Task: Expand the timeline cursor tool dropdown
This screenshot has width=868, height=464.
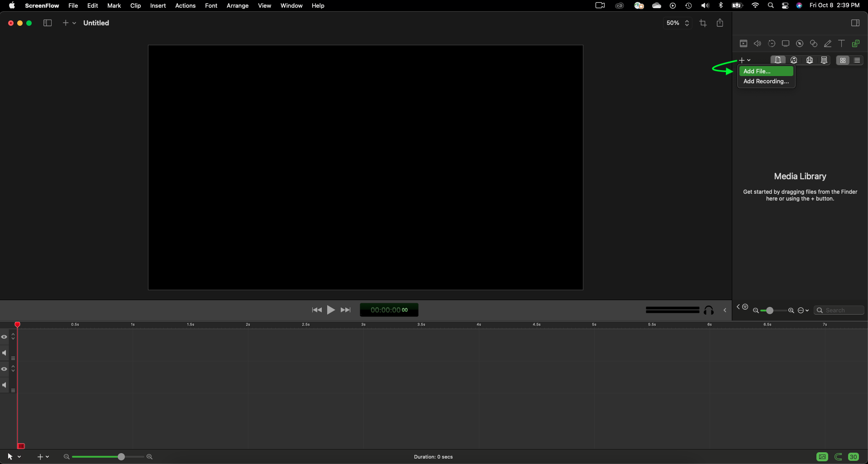Action: pos(19,457)
